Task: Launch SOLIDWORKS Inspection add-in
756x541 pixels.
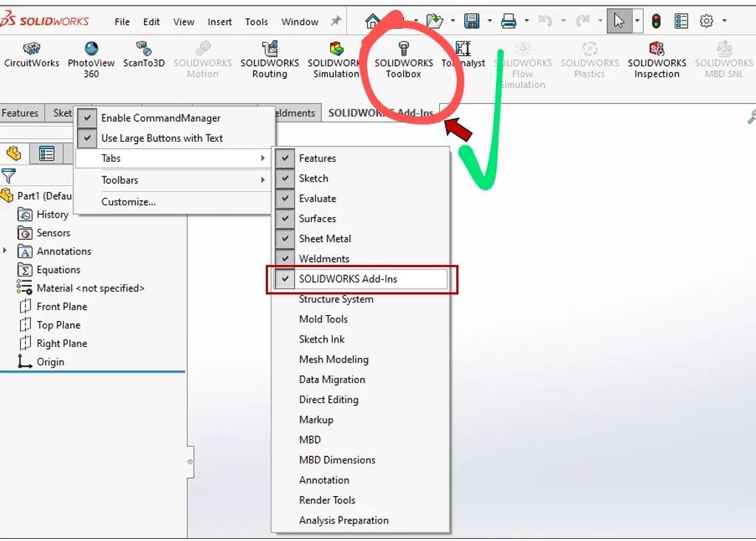Action: click(656, 59)
